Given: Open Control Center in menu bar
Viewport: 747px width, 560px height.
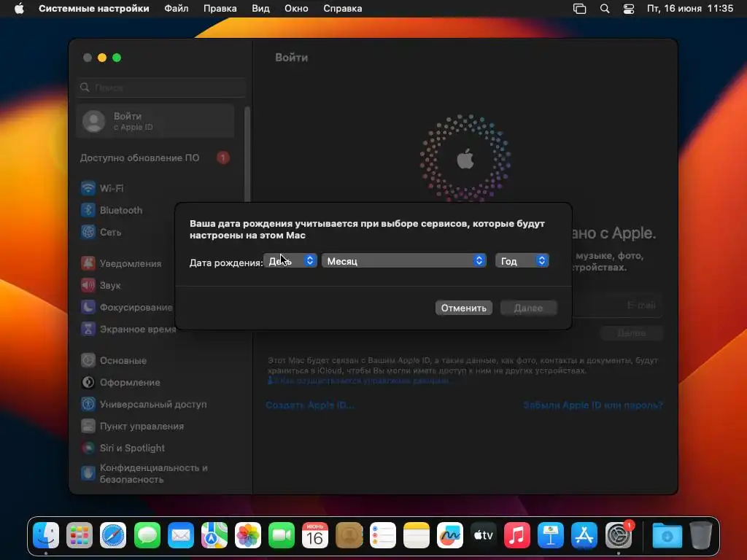Looking at the screenshot, I should tap(629, 9).
